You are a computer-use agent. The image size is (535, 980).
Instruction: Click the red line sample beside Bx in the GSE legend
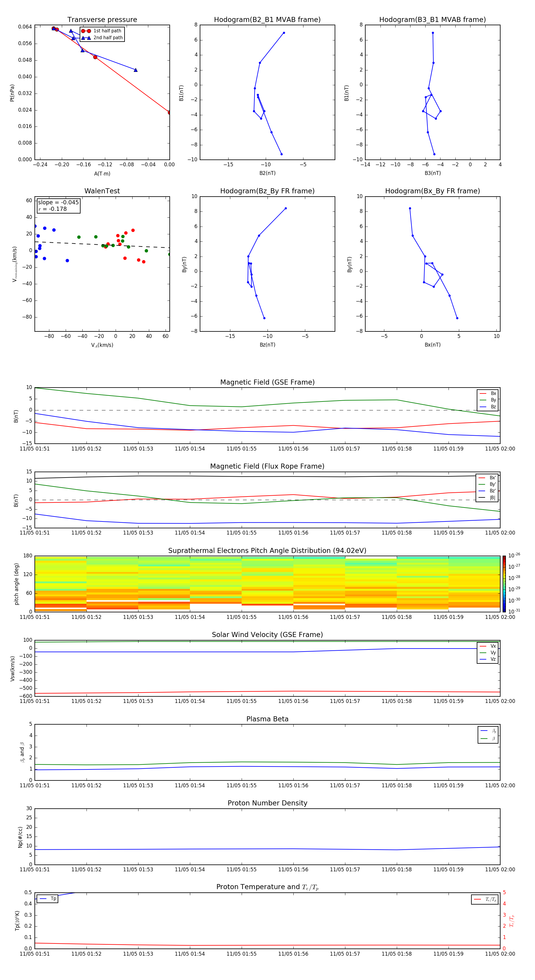(483, 393)
